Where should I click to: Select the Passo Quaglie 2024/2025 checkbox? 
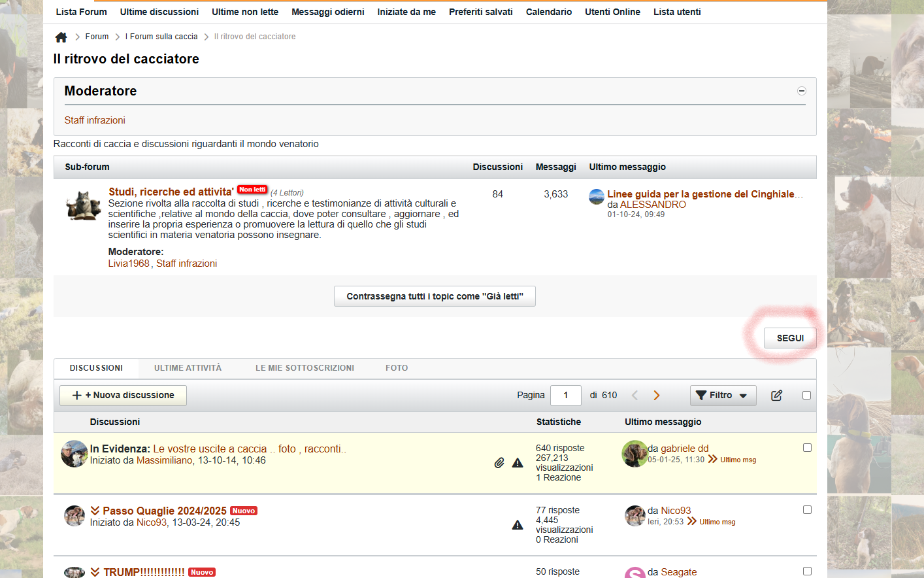[x=807, y=510]
